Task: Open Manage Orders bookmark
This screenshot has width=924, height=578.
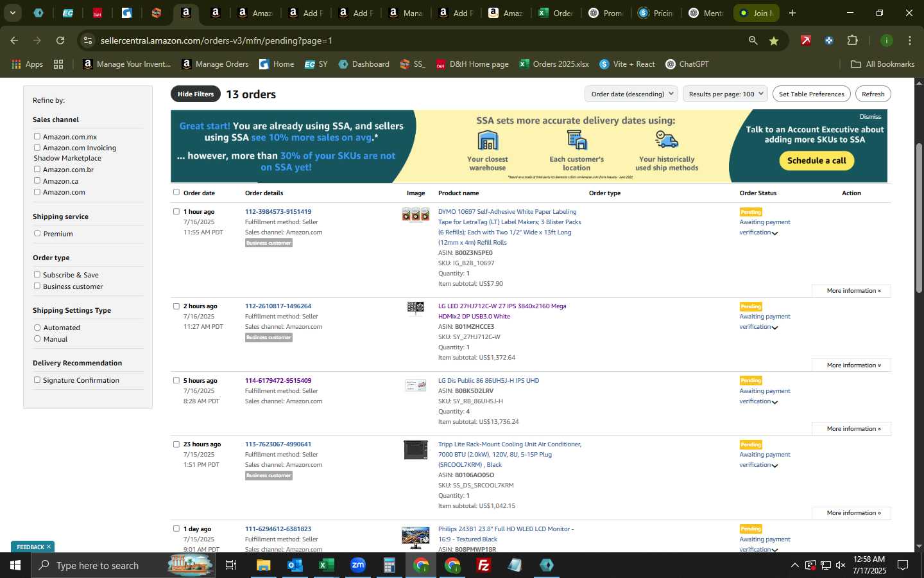Action: (216, 64)
